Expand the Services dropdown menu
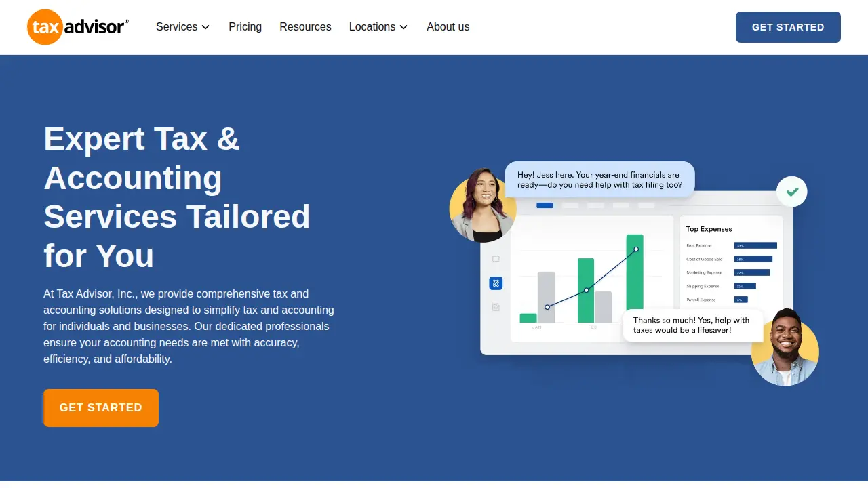This screenshot has height=488, width=868. [x=182, y=27]
